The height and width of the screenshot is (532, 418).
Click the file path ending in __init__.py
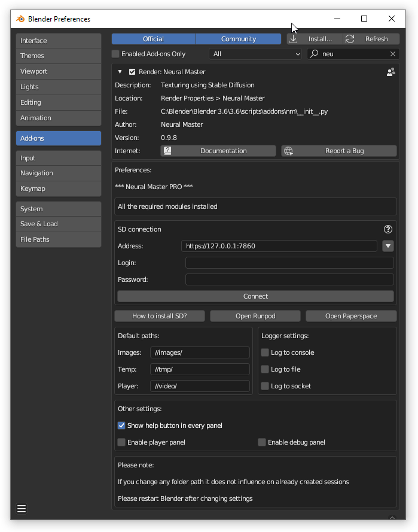244,111
